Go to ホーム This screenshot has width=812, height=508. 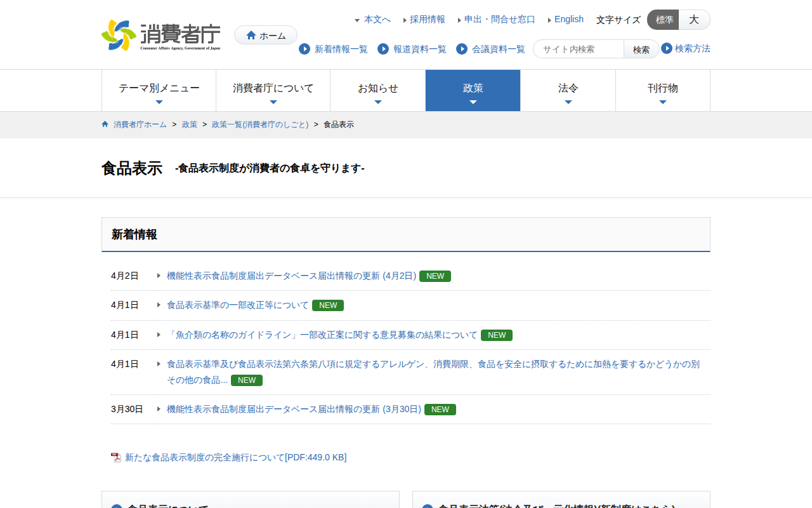266,36
